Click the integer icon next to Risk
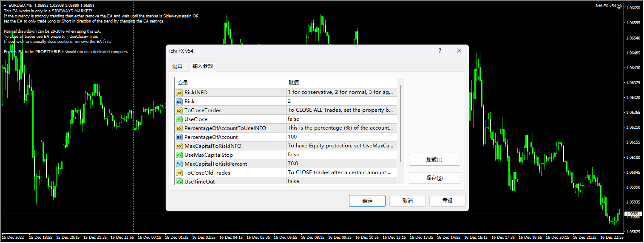644x243 pixels. pyautogui.click(x=179, y=101)
